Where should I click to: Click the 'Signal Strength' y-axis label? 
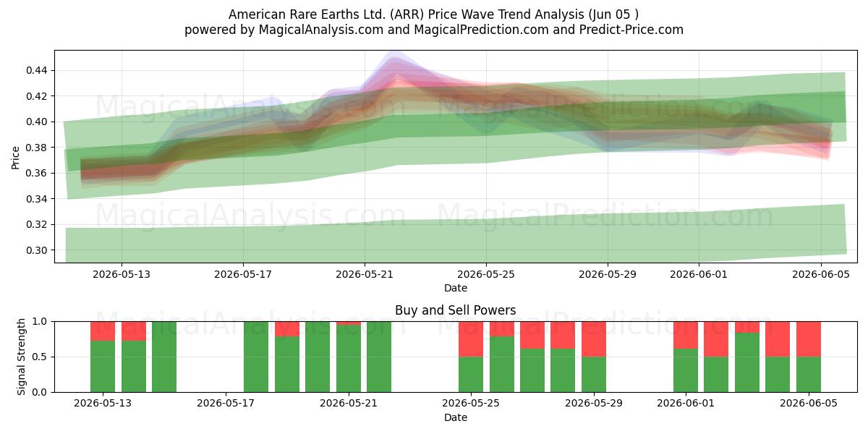22,357
